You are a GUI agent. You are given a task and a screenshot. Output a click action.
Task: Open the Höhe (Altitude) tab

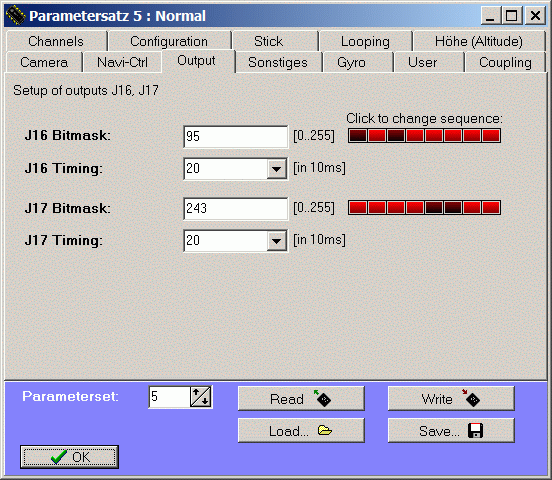(479, 41)
